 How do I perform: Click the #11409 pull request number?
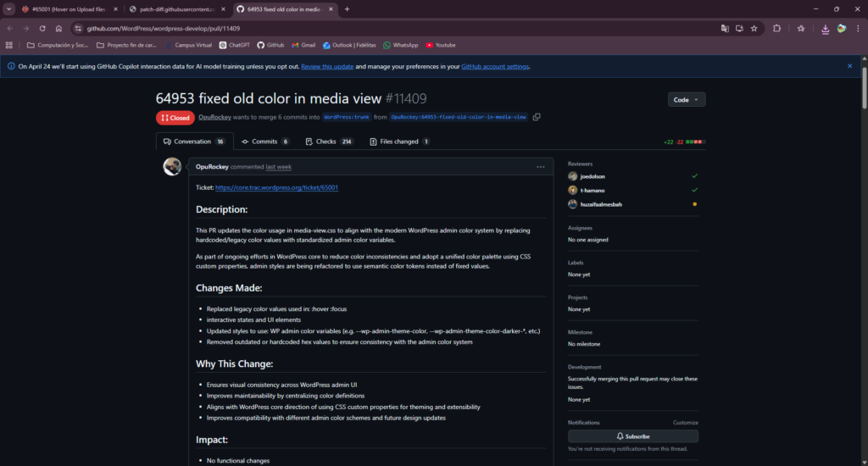tap(406, 98)
